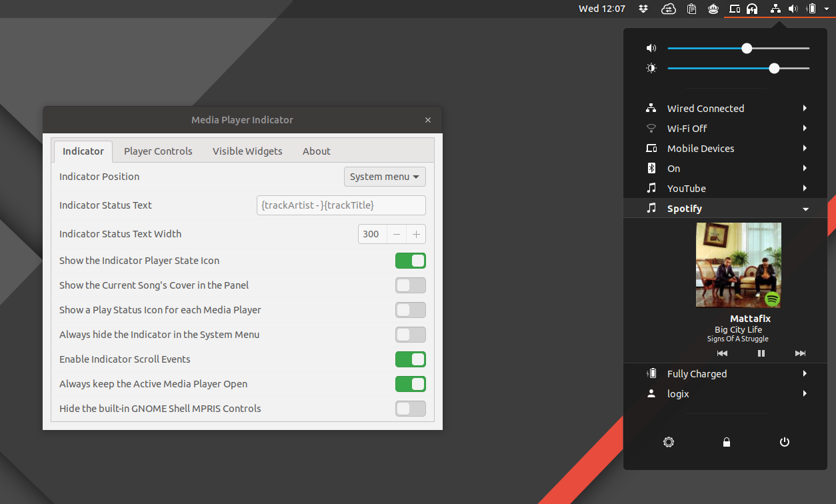
Task: Click the mobile devices indicator in top bar
Action: click(x=735, y=9)
